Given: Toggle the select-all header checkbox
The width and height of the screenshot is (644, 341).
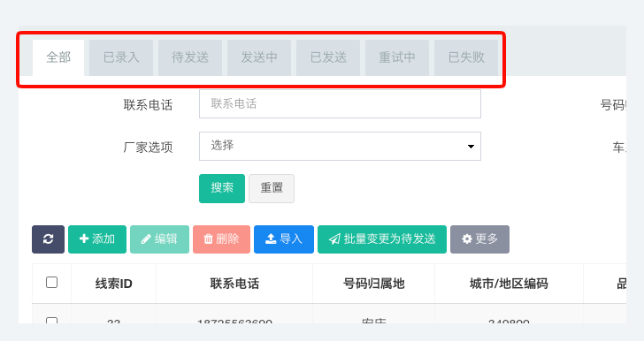Looking at the screenshot, I should tap(51, 283).
